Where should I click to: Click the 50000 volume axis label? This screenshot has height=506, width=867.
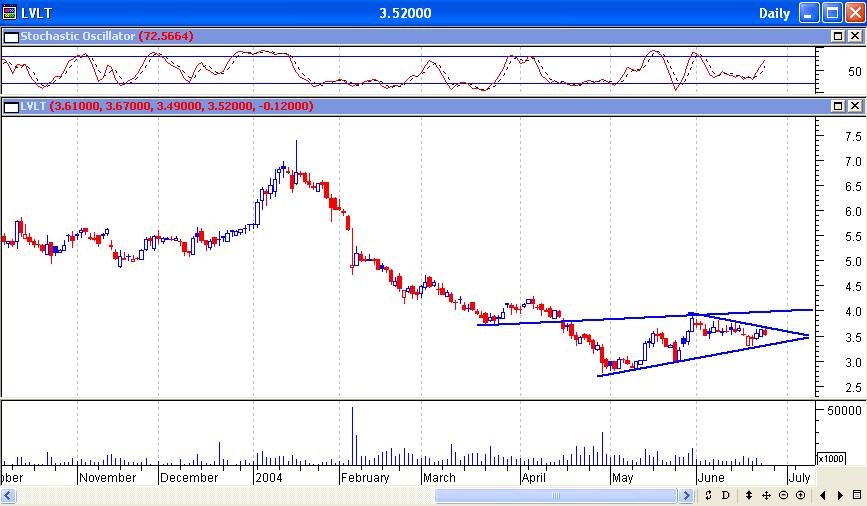[x=844, y=410]
